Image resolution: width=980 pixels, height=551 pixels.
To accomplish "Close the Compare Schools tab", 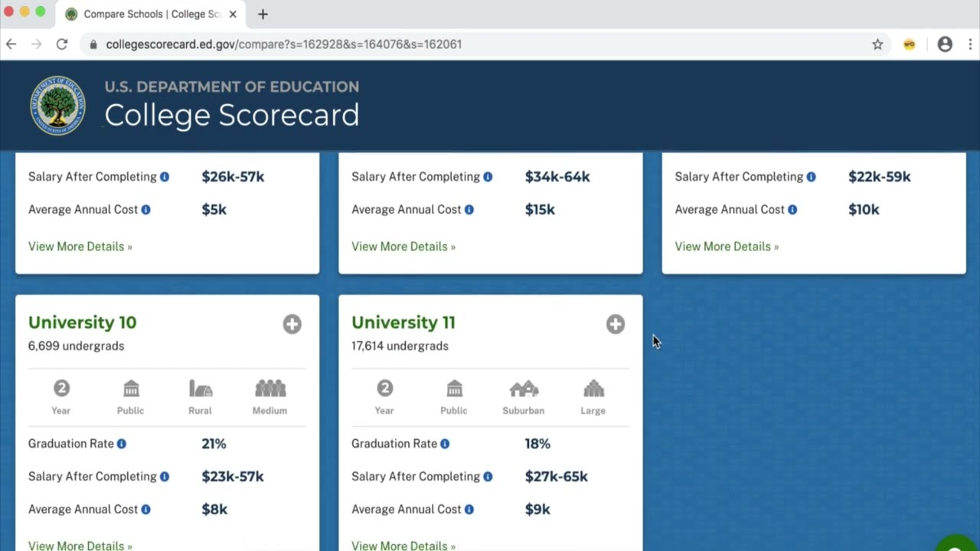I will click(233, 14).
